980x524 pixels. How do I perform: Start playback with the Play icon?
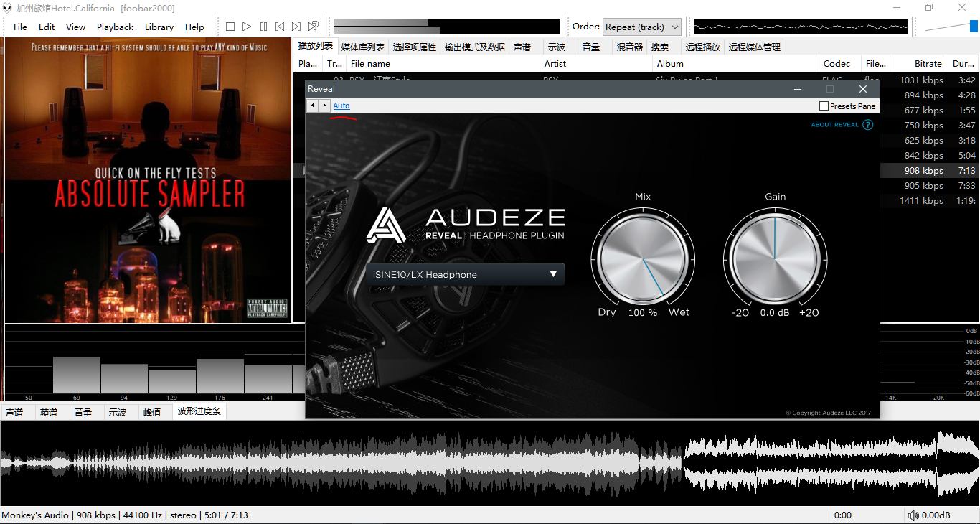click(x=247, y=27)
